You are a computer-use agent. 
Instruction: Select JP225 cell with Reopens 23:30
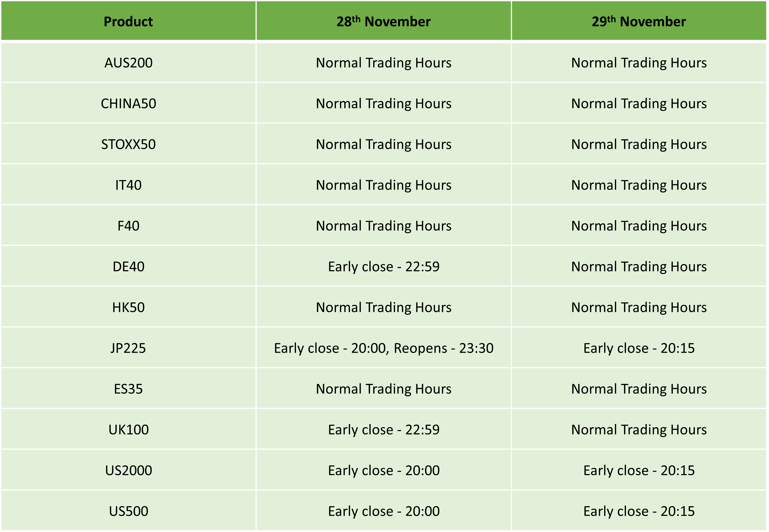[384, 348]
